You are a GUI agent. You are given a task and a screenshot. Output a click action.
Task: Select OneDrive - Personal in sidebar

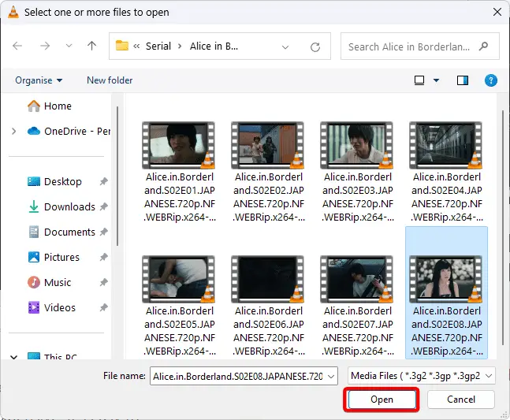69,131
